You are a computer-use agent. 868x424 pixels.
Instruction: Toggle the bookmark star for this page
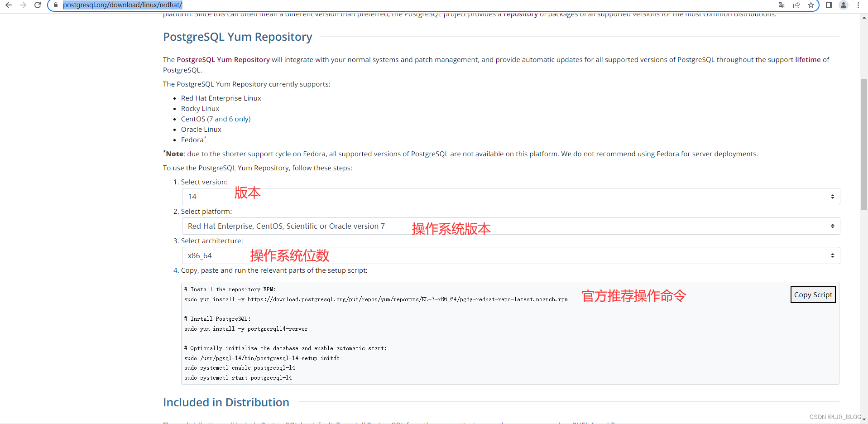click(x=811, y=5)
